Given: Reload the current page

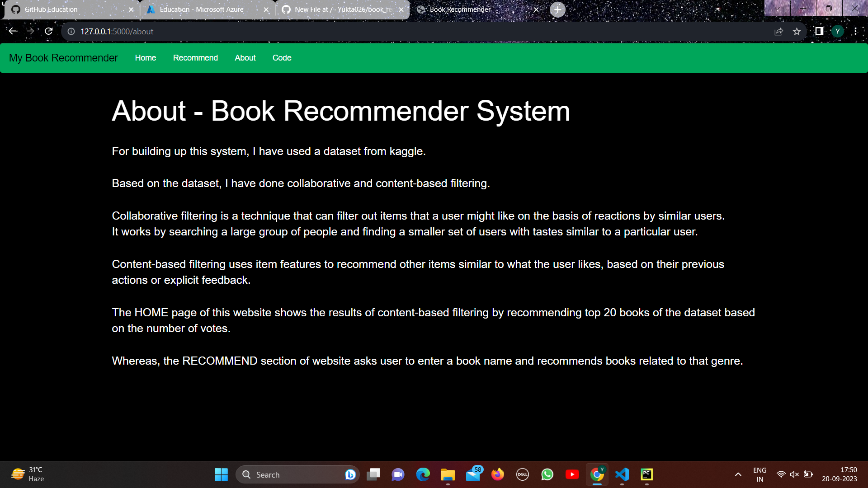Looking at the screenshot, I should point(49,31).
